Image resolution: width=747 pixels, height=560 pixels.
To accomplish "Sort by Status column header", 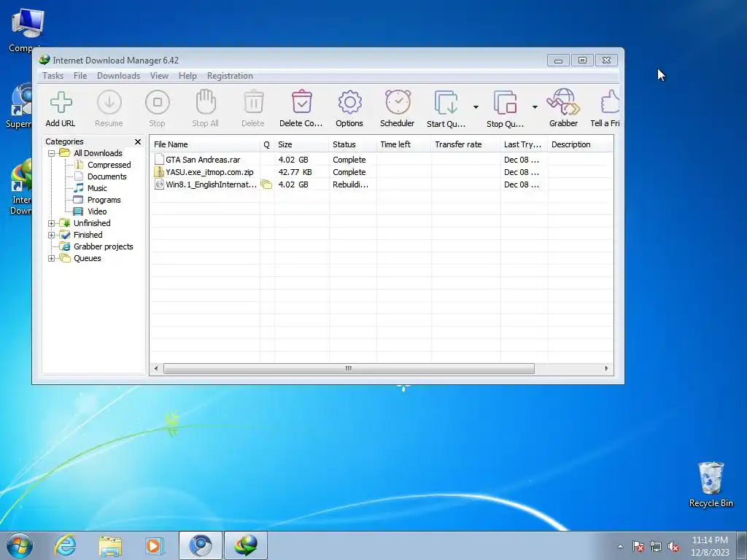I will coord(352,144).
